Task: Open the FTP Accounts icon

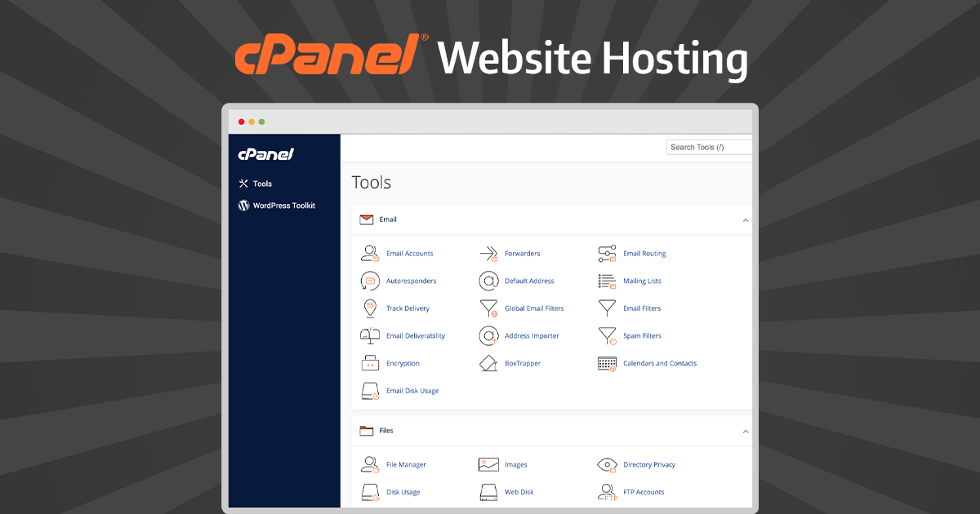Action: 607,492
